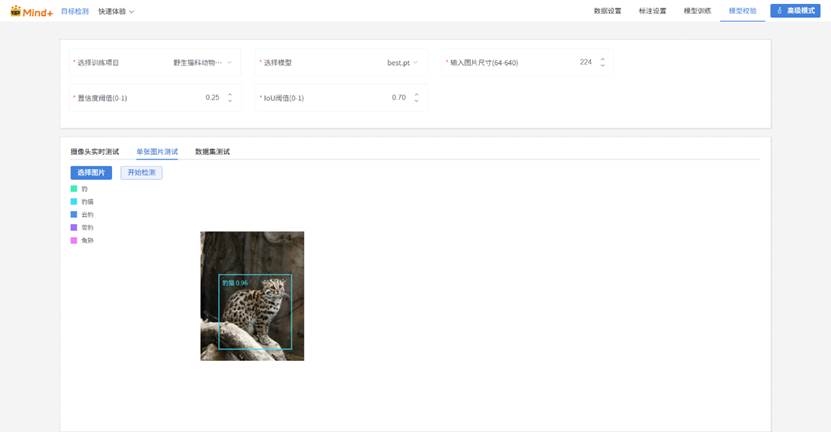
Task: Click the Mind+ logo icon
Action: 17,11
